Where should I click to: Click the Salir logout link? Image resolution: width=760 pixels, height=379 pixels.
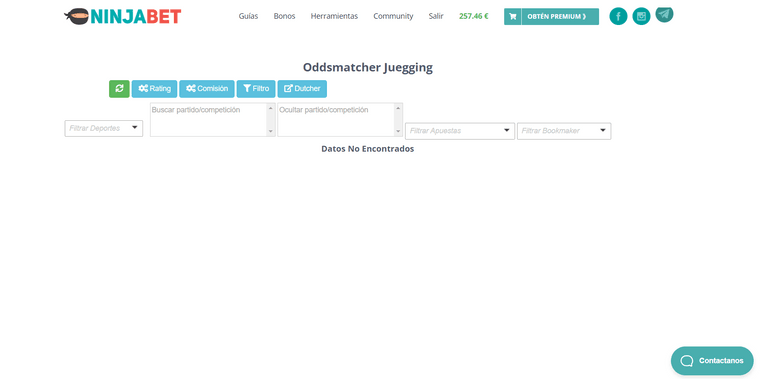[436, 16]
